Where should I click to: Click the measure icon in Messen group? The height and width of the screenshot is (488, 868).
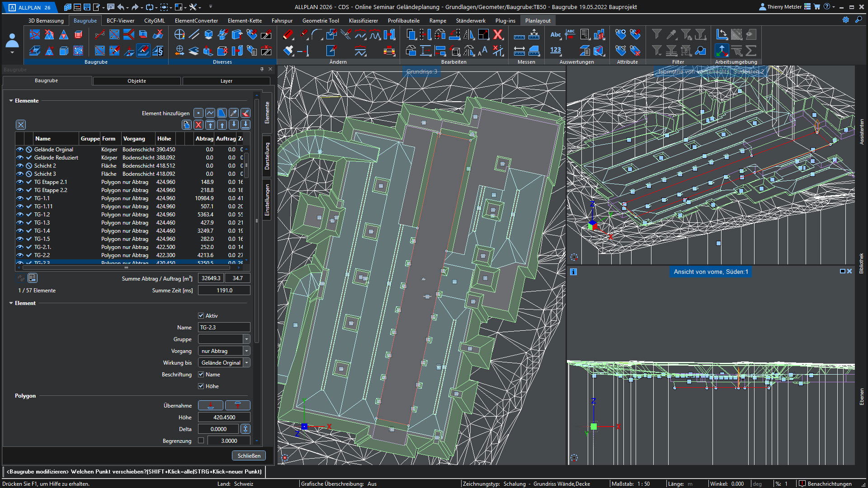click(519, 35)
